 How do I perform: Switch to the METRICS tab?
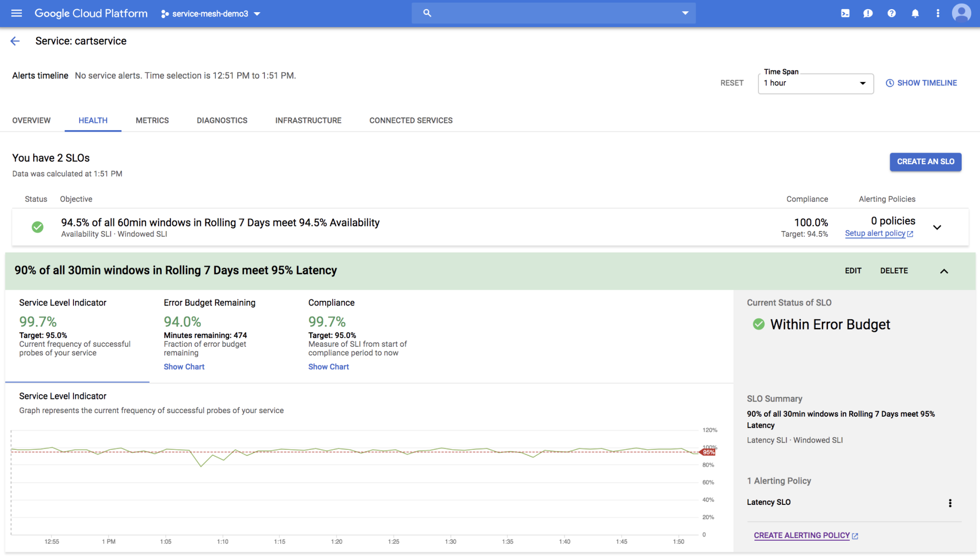(x=152, y=120)
